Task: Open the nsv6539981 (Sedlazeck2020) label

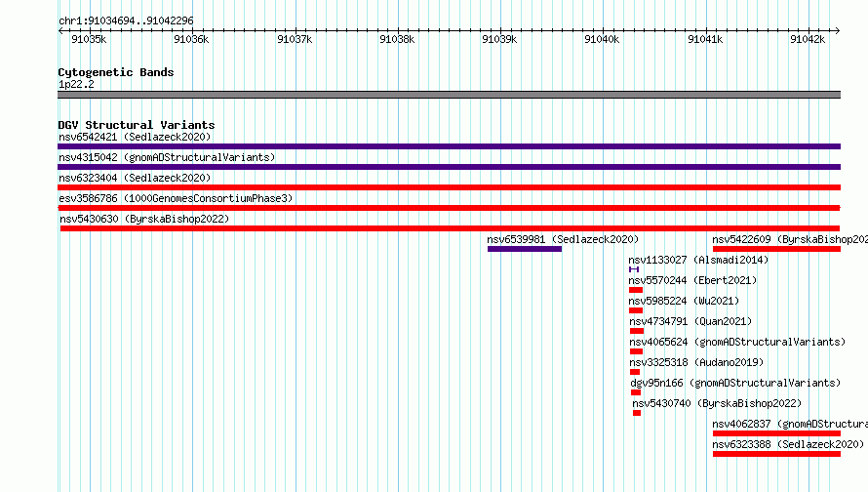Action: [563, 239]
